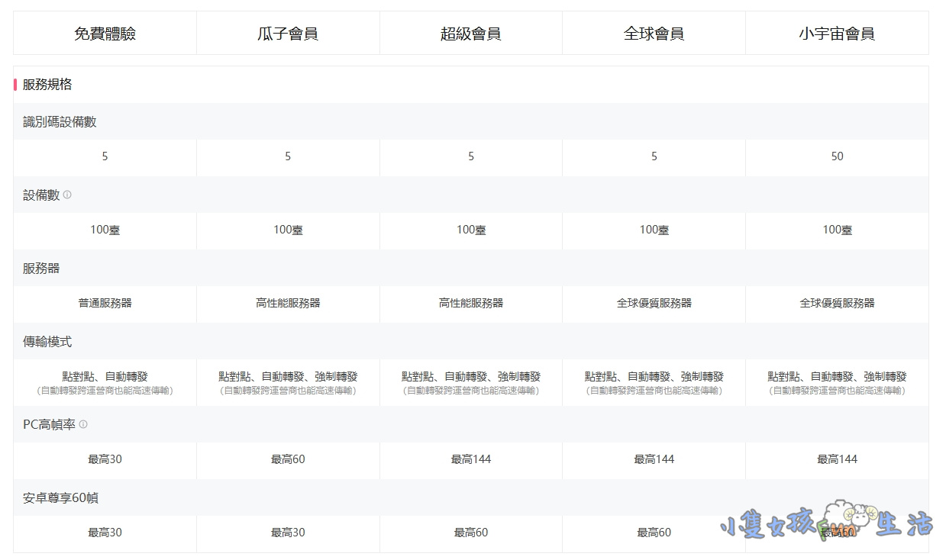Open the 小宇宙會員 plan header
The image size is (946, 560).
pos(837,34)
